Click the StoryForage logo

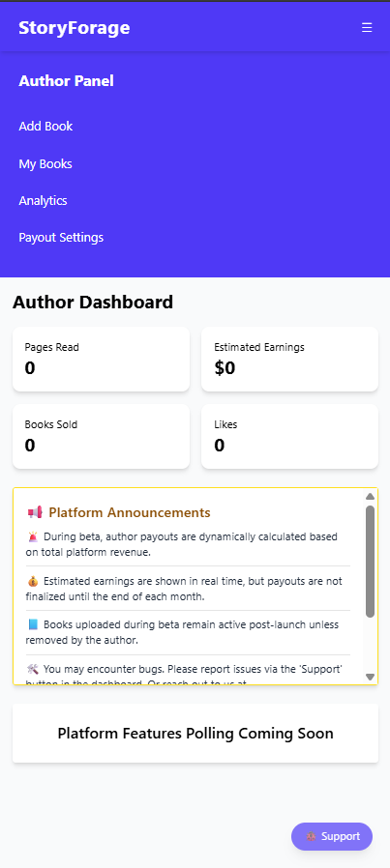75,28
